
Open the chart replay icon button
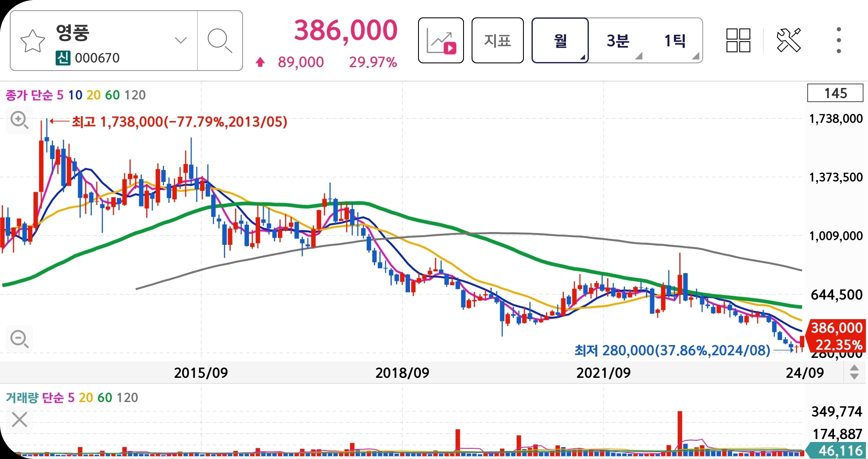(441, 40)
